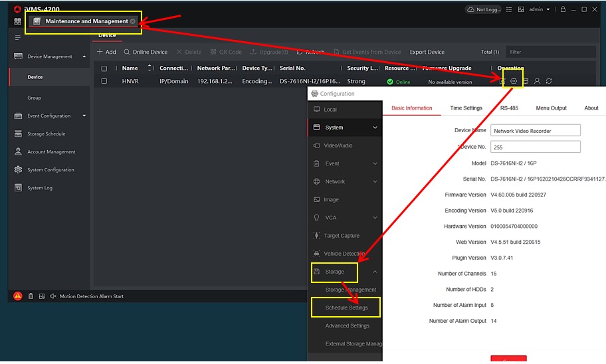The image size is (606, 364).
Task: Click the System Configuration gear icon
Action: tap(18, 169)
